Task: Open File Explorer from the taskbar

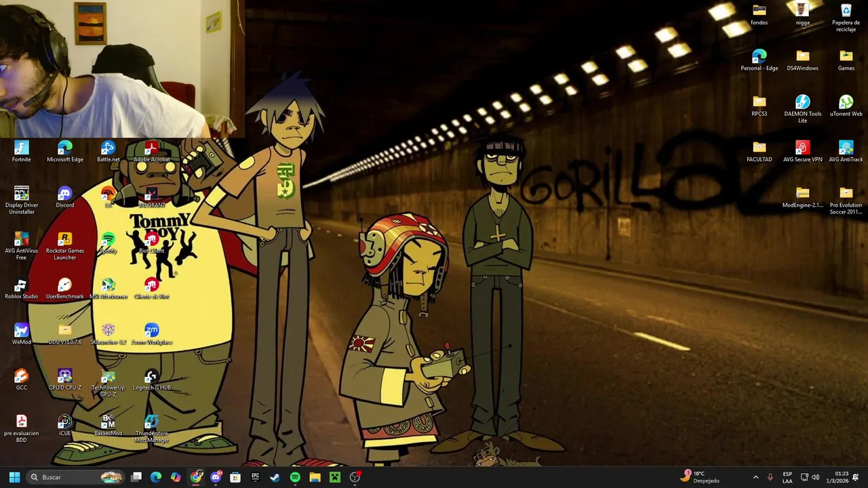Action: click(x=315, y=477)
